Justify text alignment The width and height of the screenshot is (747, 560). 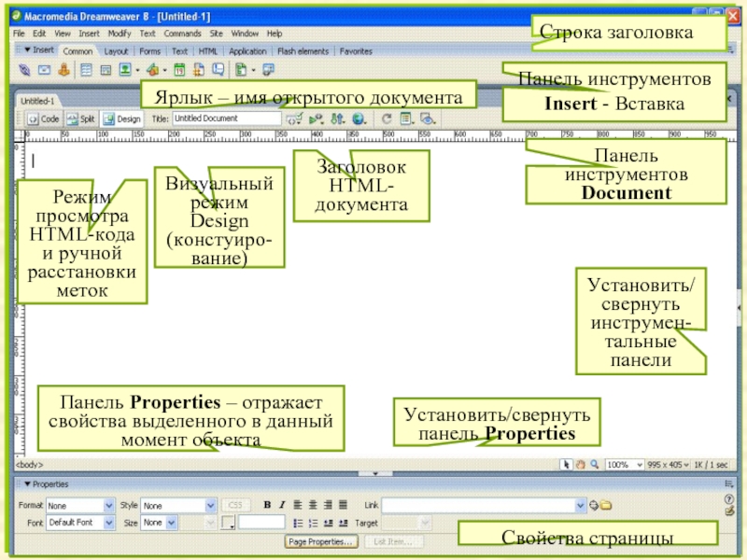[x=343, y=505]
